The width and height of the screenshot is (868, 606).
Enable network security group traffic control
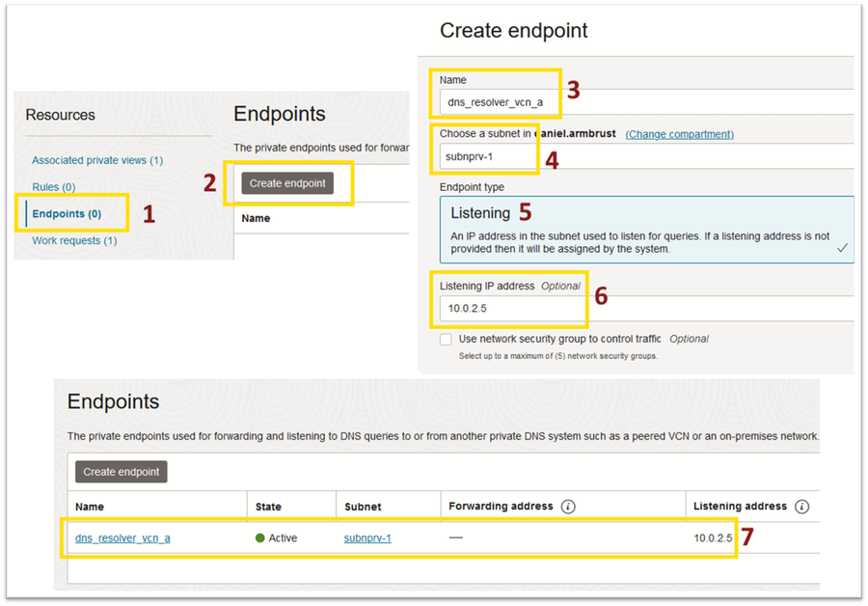446,339
